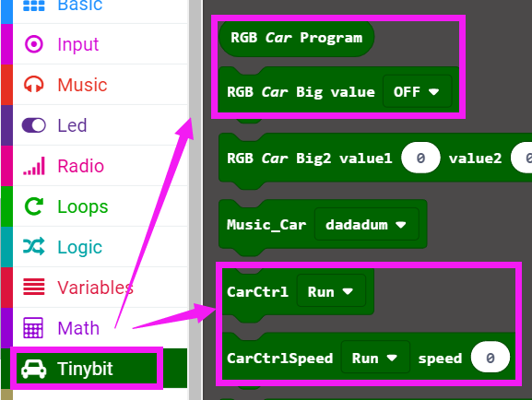Open the OFF dropdown in RGB Car Big
This screenshot has height=400, width=532.
point(417,91)
